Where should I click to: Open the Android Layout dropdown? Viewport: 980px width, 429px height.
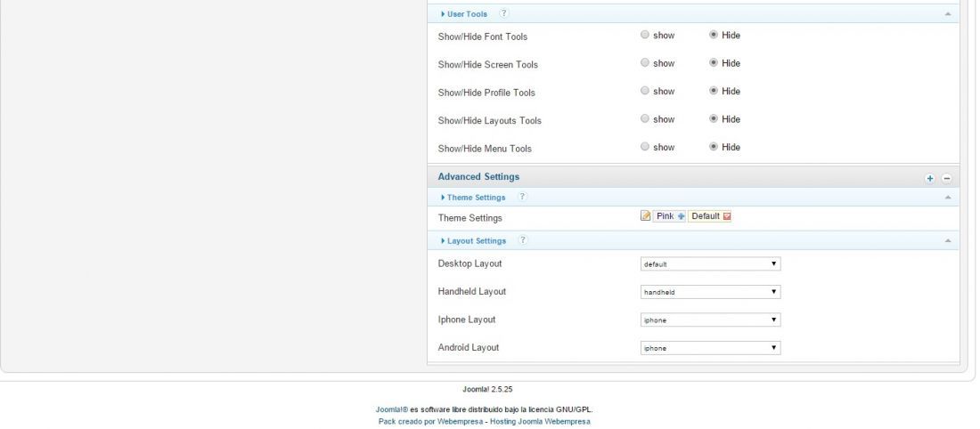(711, 348)
